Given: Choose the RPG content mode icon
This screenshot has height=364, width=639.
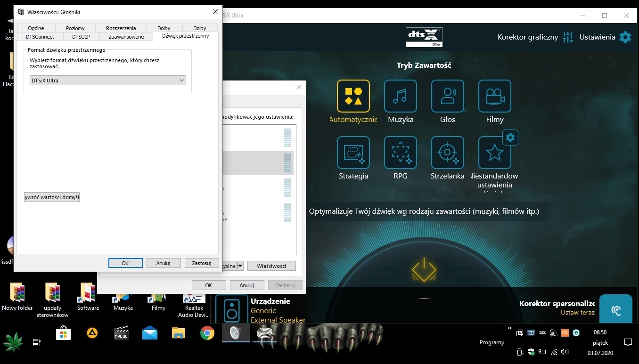Looking at the screenshot, I should pyautogui.click(x=400, y=152).
